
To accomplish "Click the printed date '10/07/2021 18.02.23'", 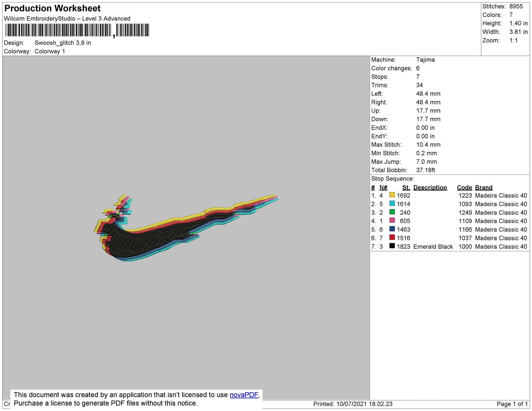I will coord(364,404).
